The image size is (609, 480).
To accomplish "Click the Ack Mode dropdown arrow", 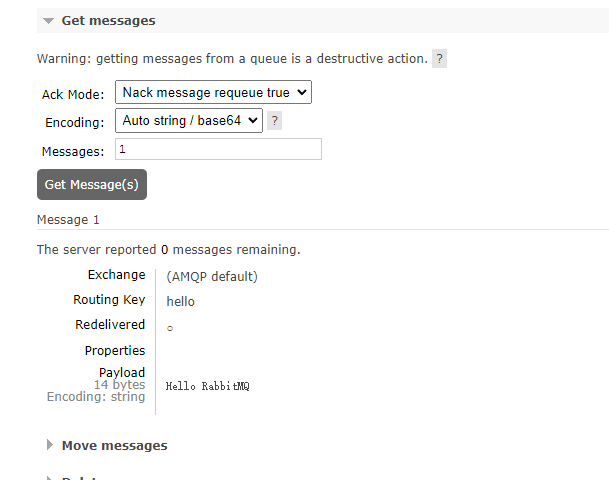I will click(302, 92).
